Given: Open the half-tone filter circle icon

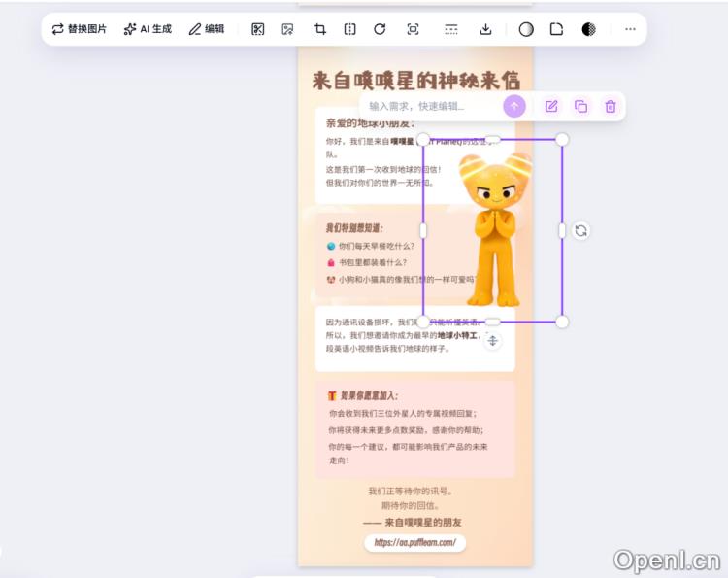Looking at the screenshot, I should point(589,29).
